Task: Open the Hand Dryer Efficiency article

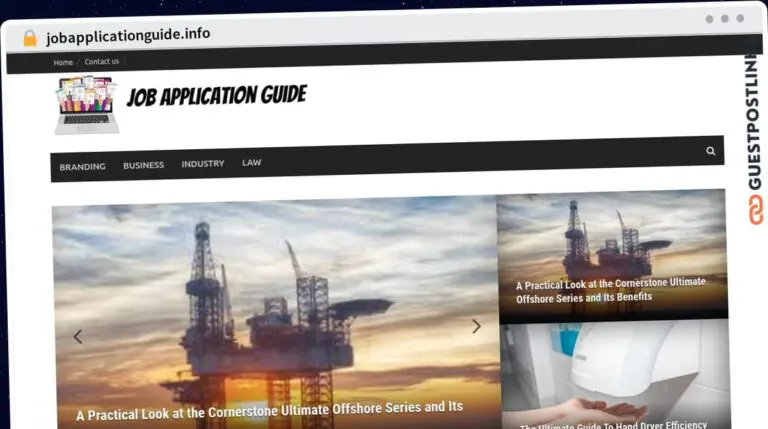Action: [613, 425]
